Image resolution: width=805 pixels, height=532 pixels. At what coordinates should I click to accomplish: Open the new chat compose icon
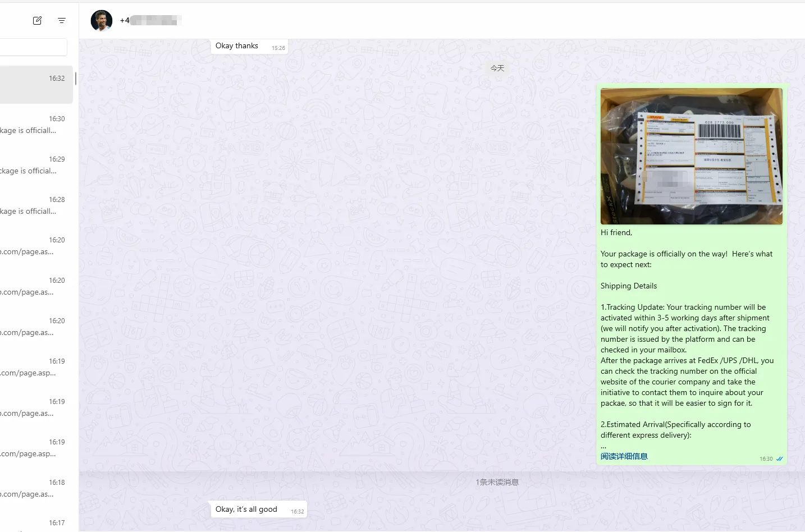point(37,21)
